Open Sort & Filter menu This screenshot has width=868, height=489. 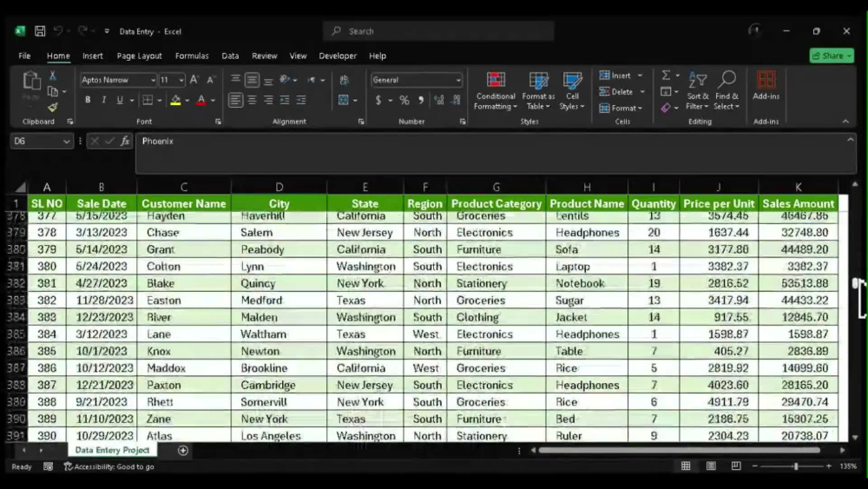698,91
